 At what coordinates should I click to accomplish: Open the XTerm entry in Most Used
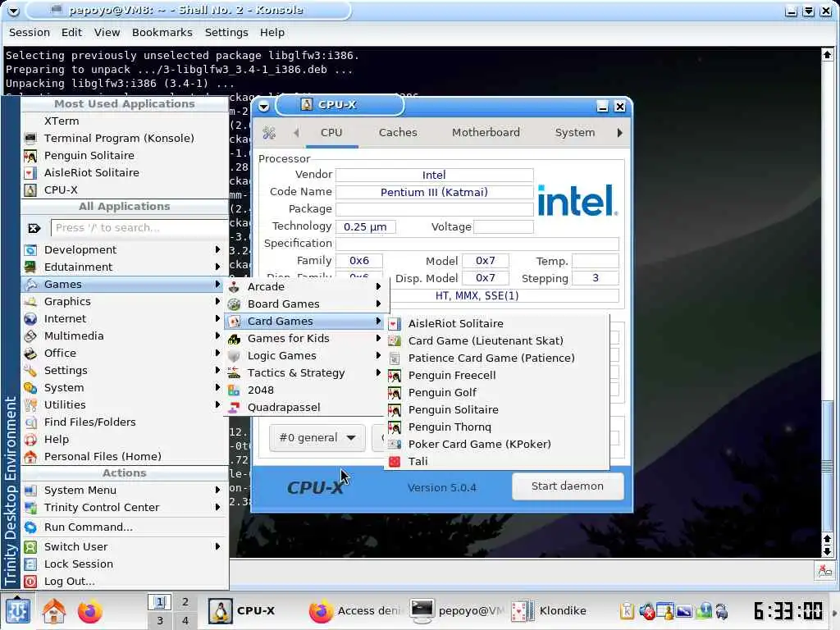(125, 121)
